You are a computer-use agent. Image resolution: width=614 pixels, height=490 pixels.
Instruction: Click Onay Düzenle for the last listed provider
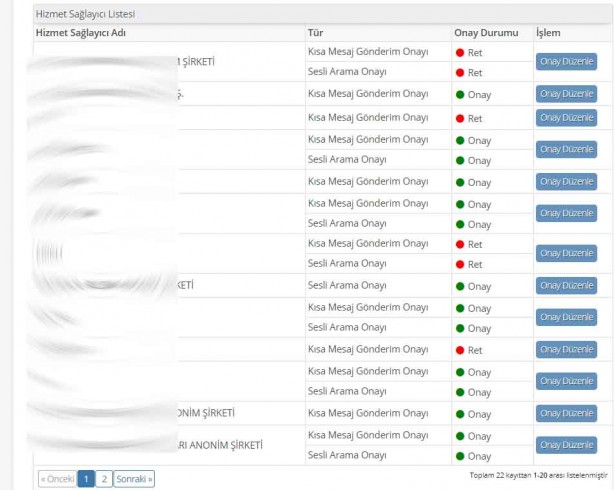point(566,445)
